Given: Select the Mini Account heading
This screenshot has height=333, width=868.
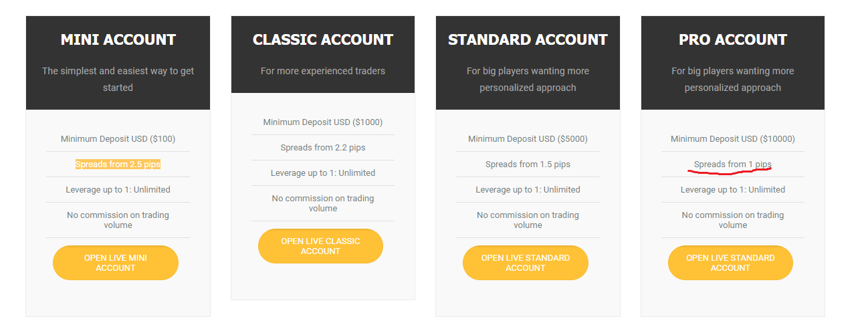Looking at the screenshot, I should coord(118,39).
